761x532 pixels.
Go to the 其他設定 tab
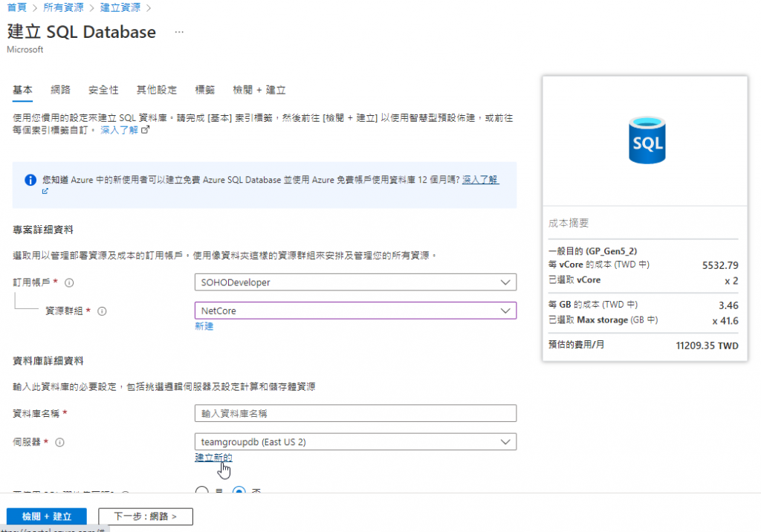pyautogui.click(x=157, y=90)
